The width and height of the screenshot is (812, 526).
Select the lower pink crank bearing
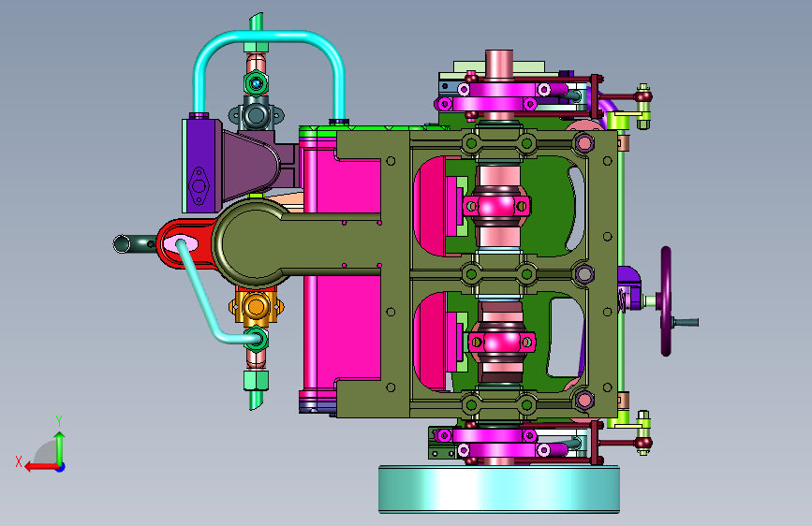coord(501,342)
